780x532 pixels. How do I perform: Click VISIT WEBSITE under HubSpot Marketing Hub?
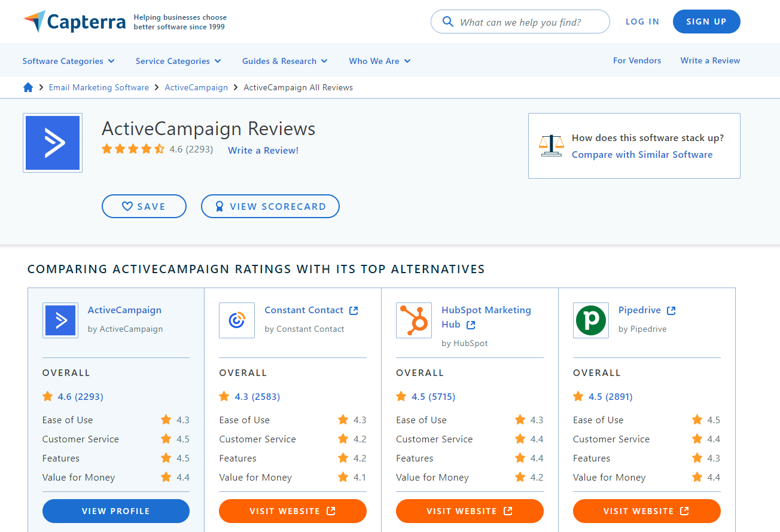470,511
